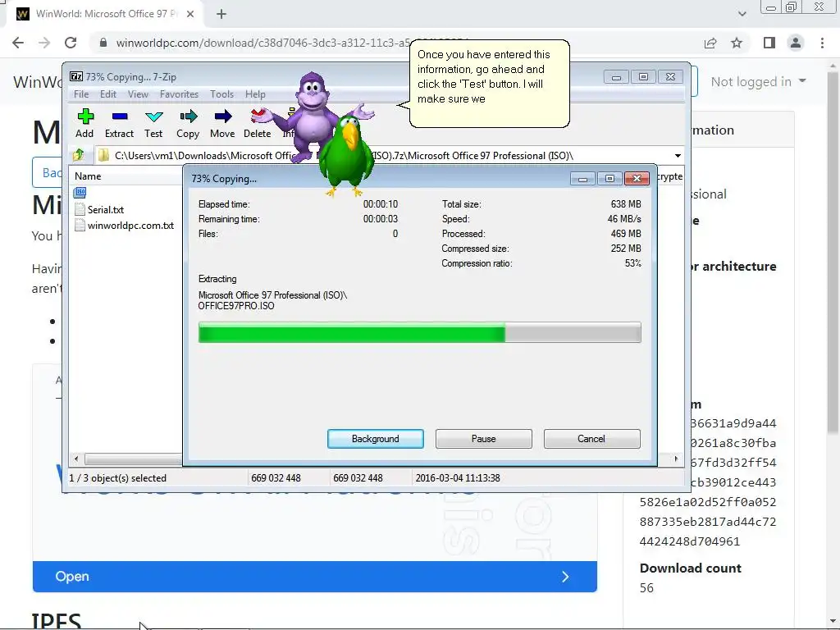Click the blue Open button on page
The image size is (840, 630).
point(314,577)
